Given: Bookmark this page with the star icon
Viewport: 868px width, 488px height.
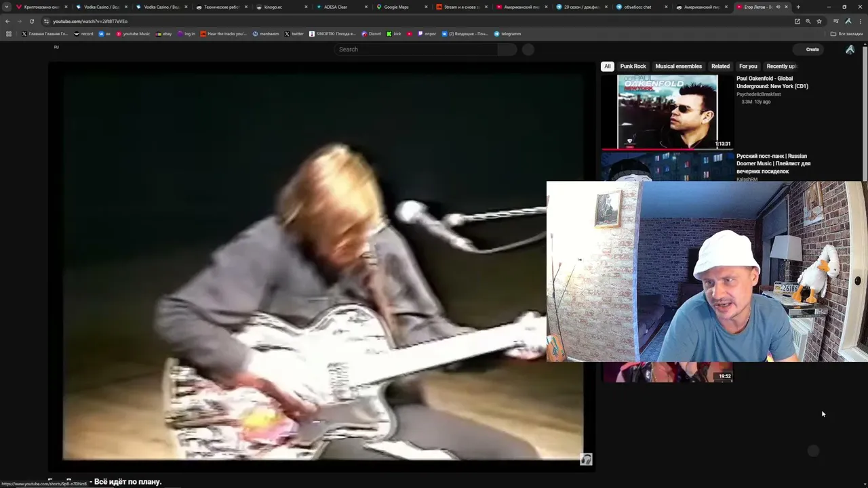Looking at the screenshot, I should point(819,21).
